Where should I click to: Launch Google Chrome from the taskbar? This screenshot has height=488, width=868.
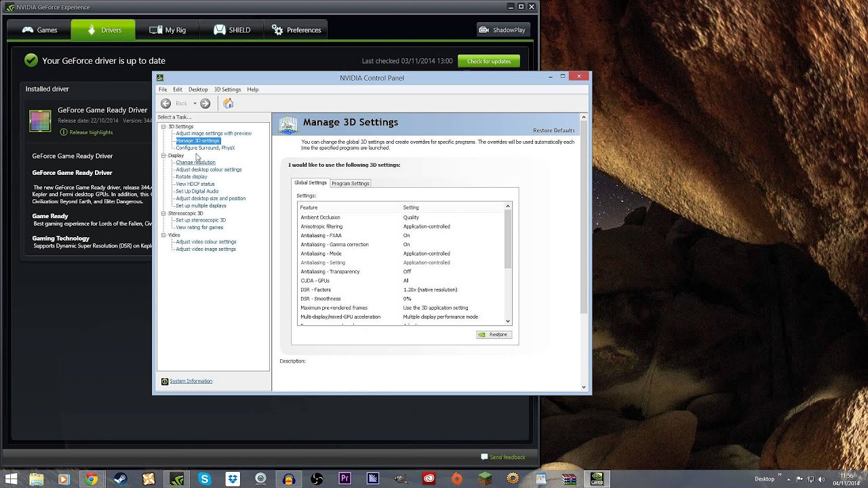92,479
